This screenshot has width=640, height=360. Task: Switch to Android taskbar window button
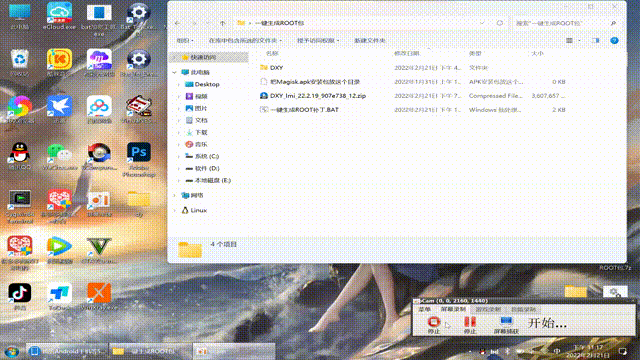68,351
